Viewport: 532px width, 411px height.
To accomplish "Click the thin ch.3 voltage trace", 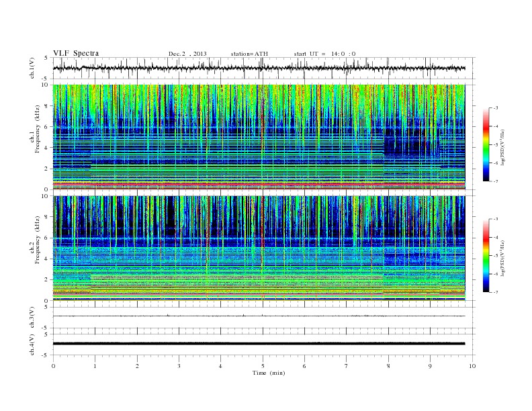I will coord(259,316).
